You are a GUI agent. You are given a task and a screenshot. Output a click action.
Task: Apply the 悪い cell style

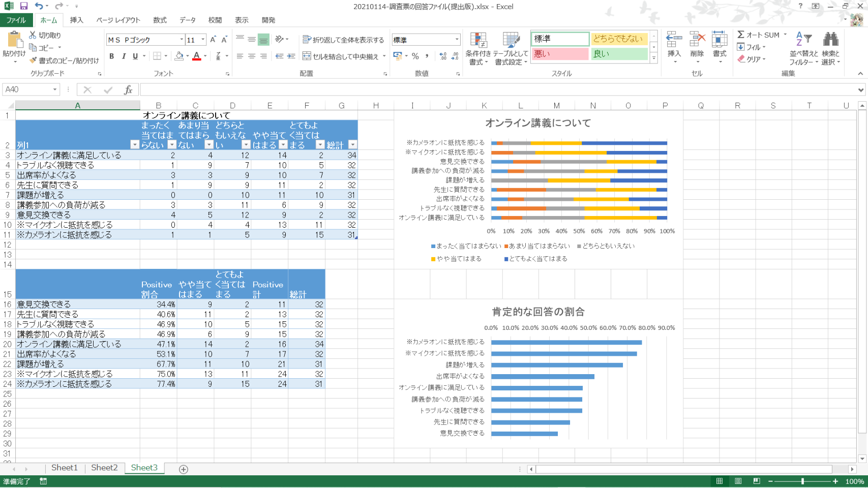point(559,54)
